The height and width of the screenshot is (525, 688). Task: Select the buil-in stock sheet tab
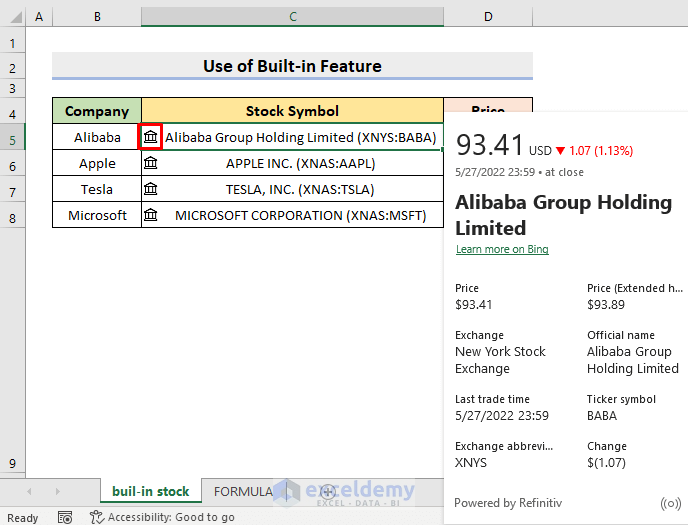150,491
